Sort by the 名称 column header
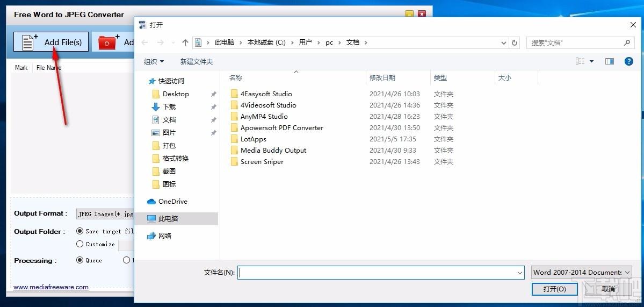Screen dimensions: 644x307 (x=236, y=77)
